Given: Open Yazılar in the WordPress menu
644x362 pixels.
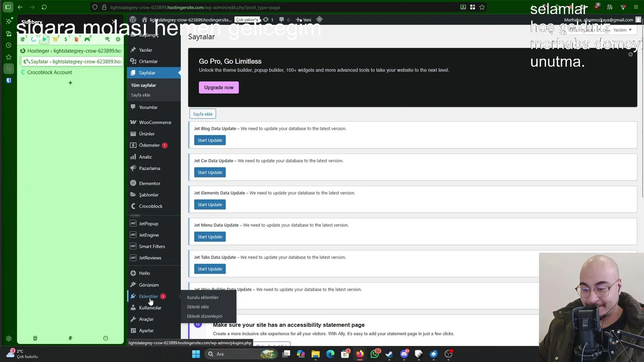Looking at the screenshot, I should tap(153, 50).
